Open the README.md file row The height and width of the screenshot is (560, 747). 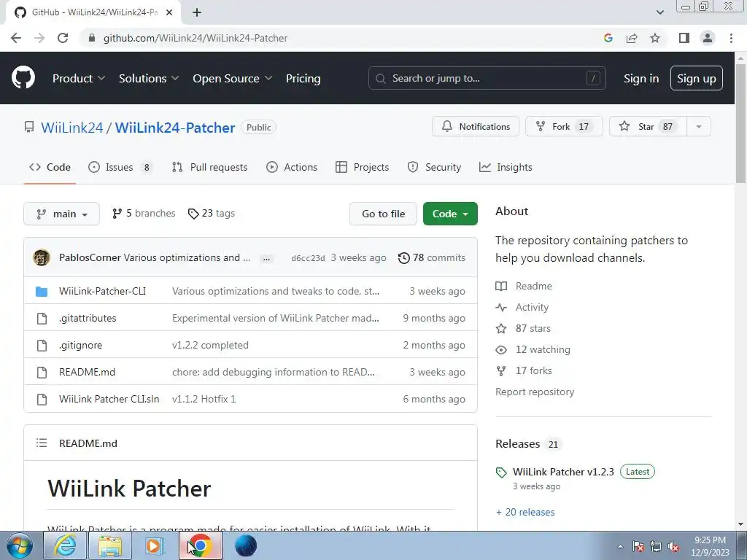[251, 372]
